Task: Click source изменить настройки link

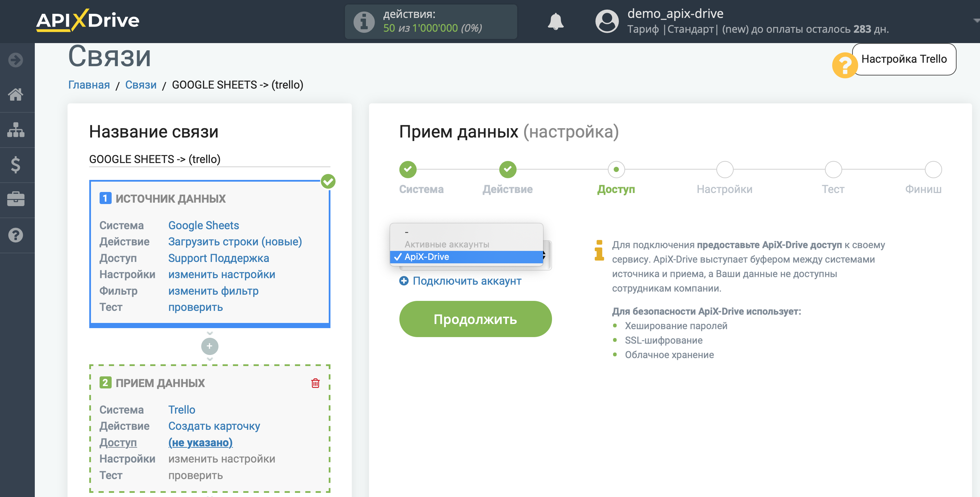Action: tap(222, 274)
